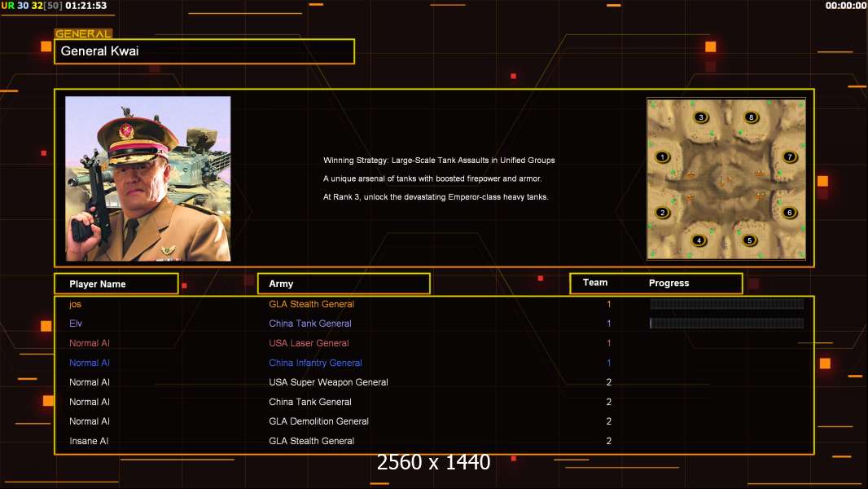Image resolution: width=868 pixels, height=489 pixels.
Task: Click the Progress column header
Action: (x=669, y=283)
